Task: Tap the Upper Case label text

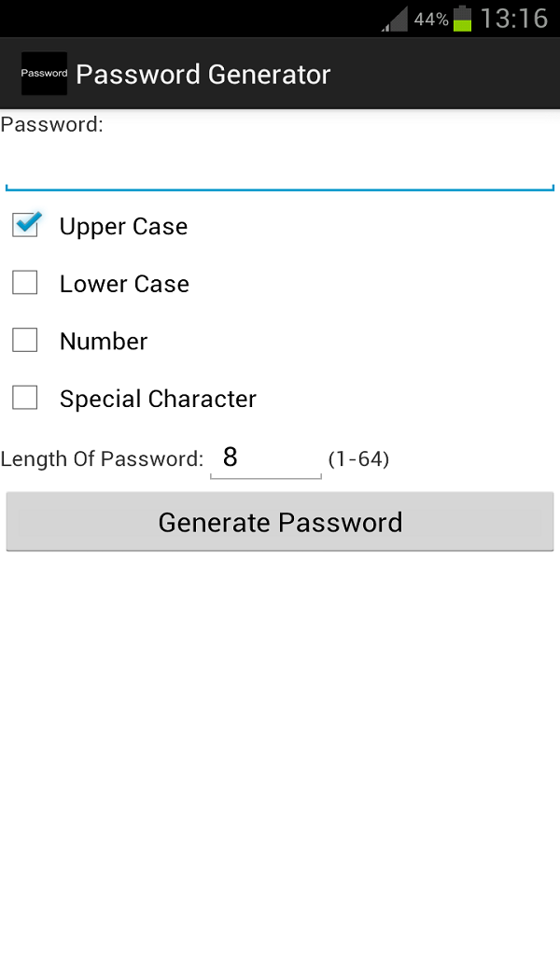Action: click(123, 226)
